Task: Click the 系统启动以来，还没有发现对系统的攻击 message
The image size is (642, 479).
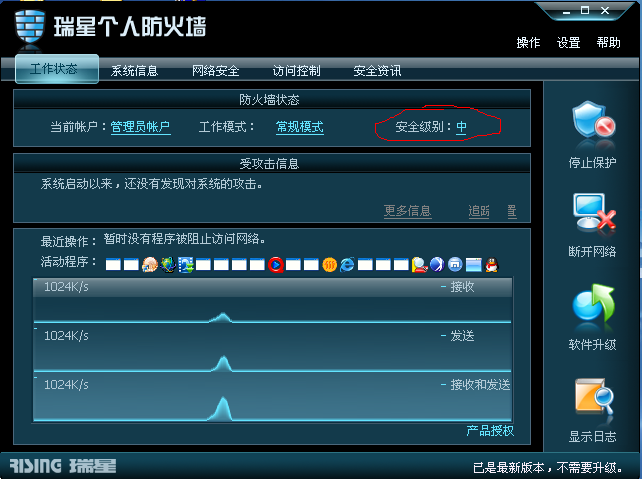Action: click(151, 184)
